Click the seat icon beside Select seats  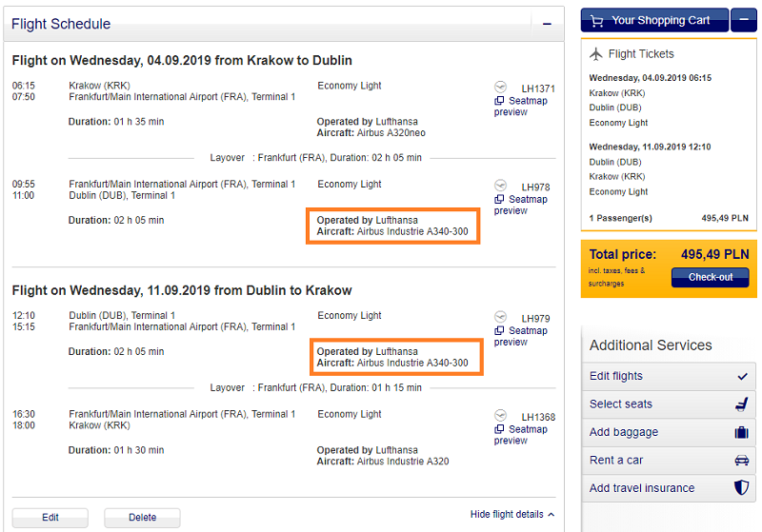point(742,404)
